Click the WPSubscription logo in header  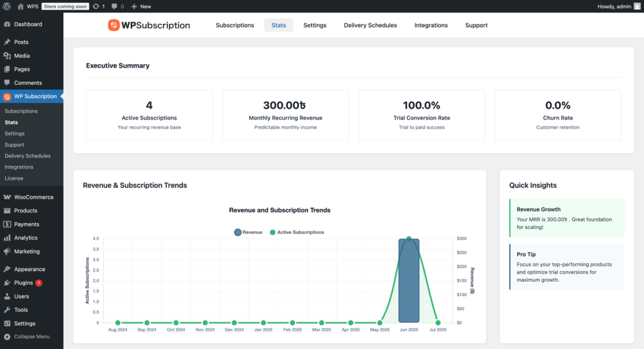click(x=149, y=25)
